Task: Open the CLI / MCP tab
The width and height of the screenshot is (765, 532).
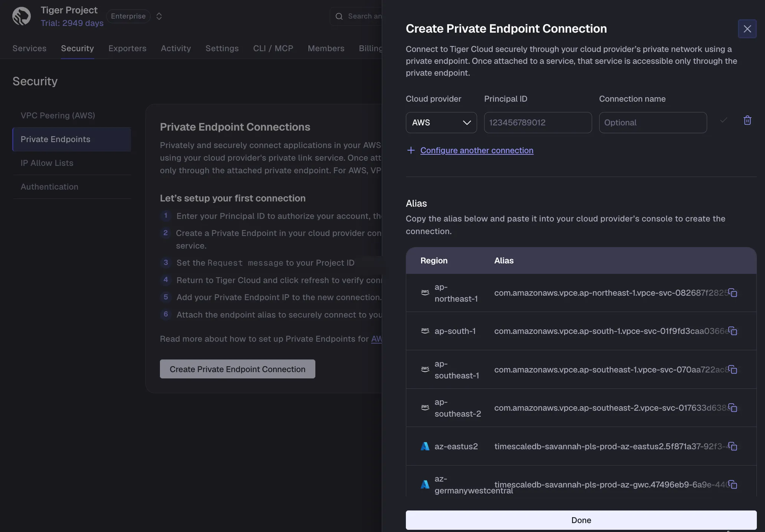Action: pyautogui.click(x=273, y=49)
